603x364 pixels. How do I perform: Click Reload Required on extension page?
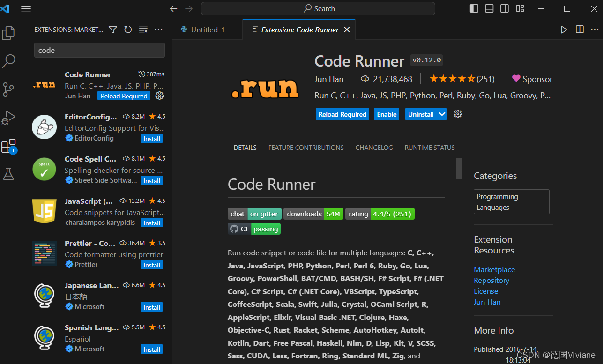click(342, 114)
